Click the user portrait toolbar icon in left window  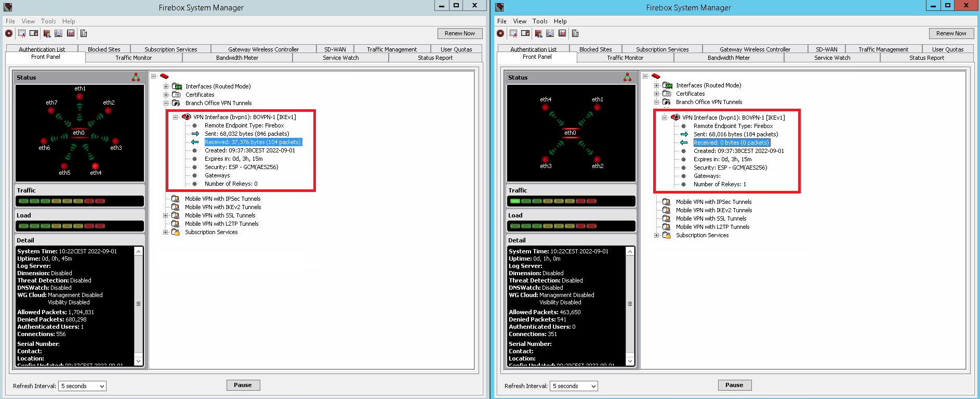point(47,33)
